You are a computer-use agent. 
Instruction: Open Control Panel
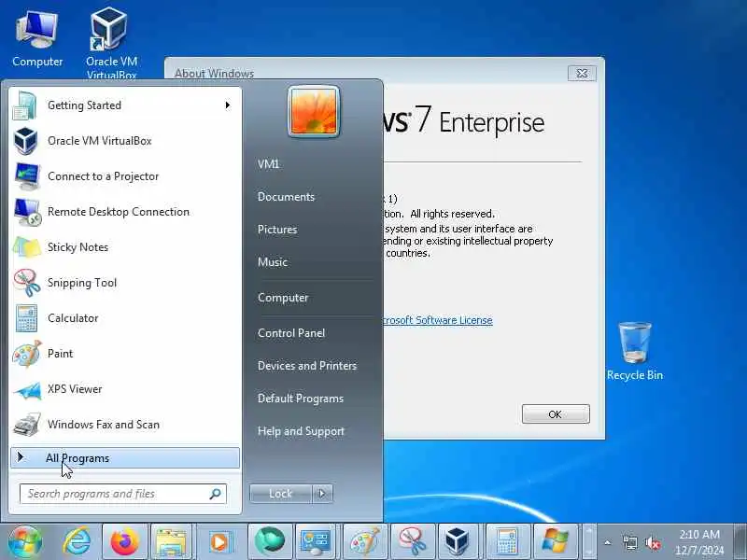click(291, 333)
